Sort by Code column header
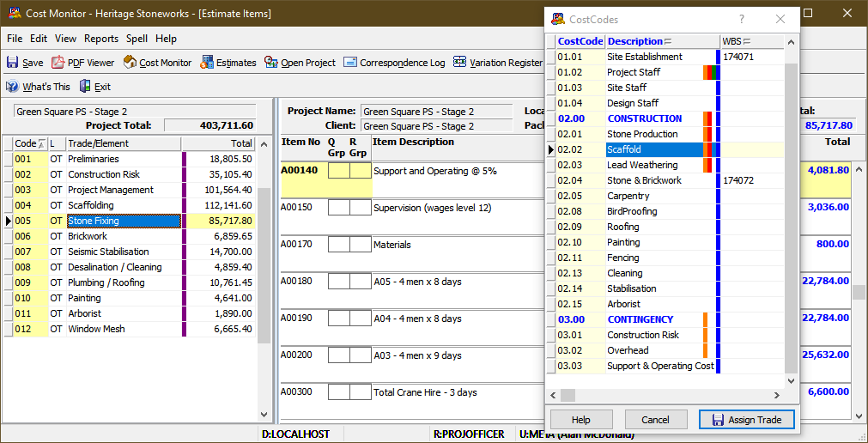Image resolution: width=868 pixels, height=443 pixels. [30, 143]
